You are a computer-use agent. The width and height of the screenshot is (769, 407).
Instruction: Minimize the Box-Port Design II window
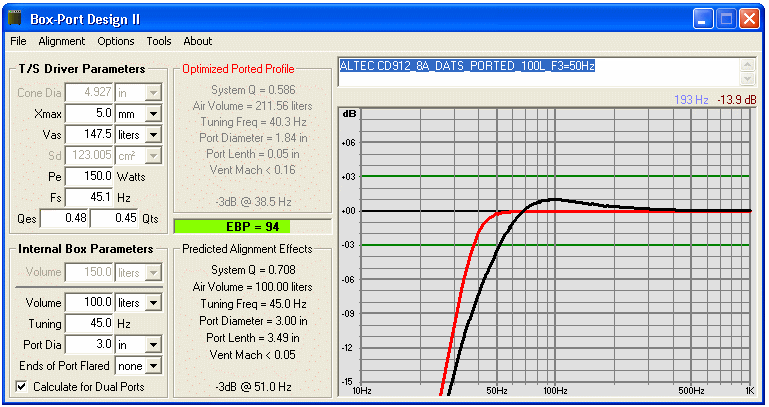703,19
